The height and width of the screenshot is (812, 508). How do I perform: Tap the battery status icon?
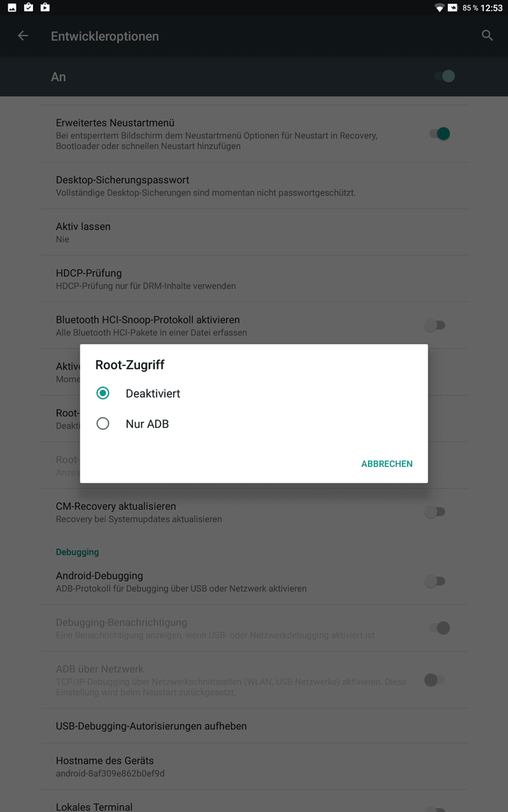pos(453,8)
